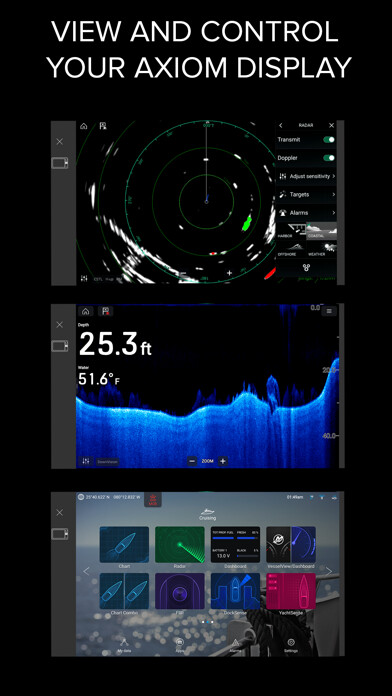Open the sonar hamburger menu

click(329, 311)
